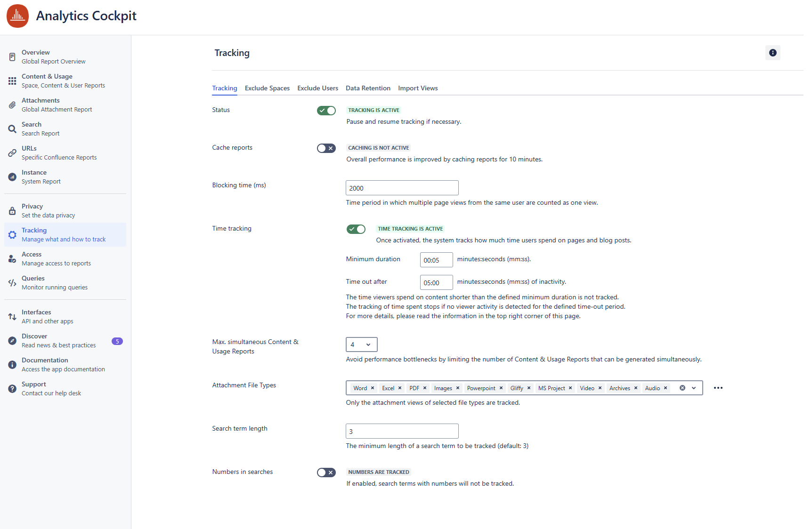Go to Access settings in sidebar
This screenshot has width=812, height=529.
32,255
